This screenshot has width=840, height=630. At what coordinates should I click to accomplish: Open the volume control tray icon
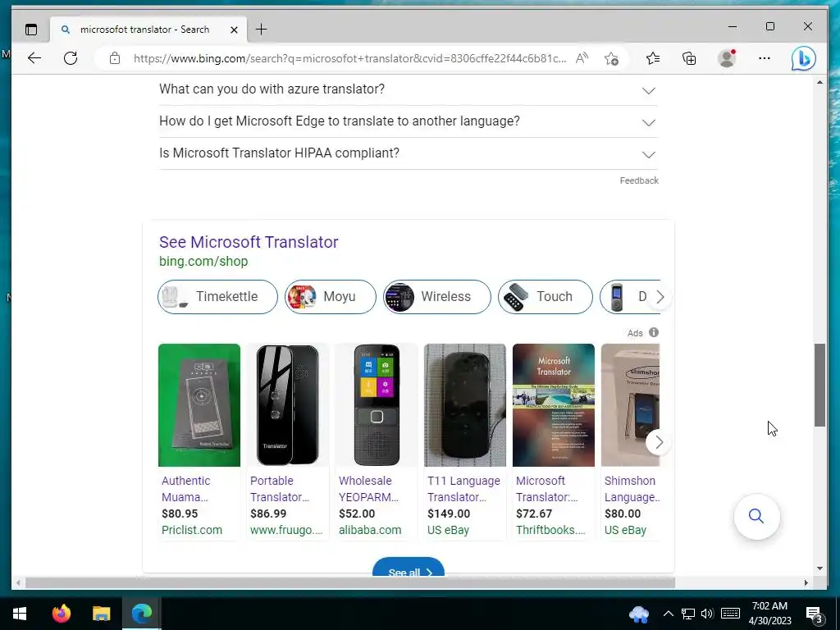tap(707, 614)
